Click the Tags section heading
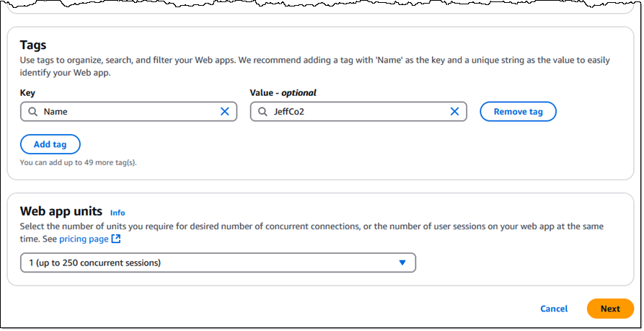The image size is (644, 331). click(33, 45)
